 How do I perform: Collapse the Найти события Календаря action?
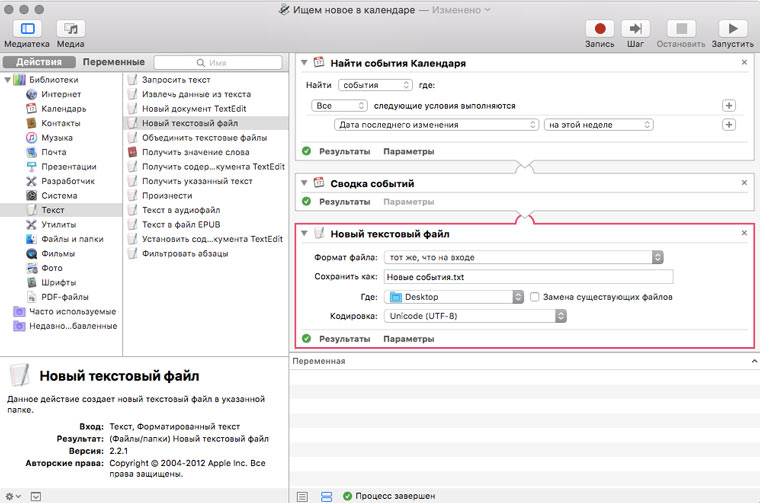click(304, 63)
